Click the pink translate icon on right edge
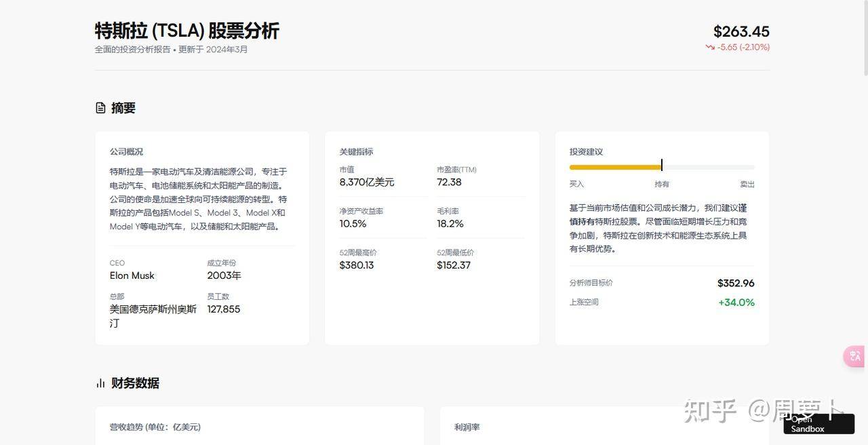 pos(854,356)
